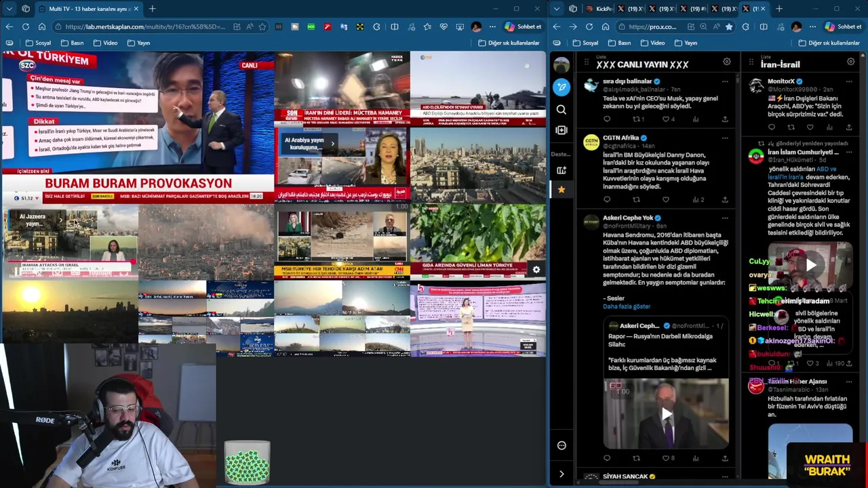Open more options on Askeri Cephe Yok post
868x488 pixels.
(725, 218)
